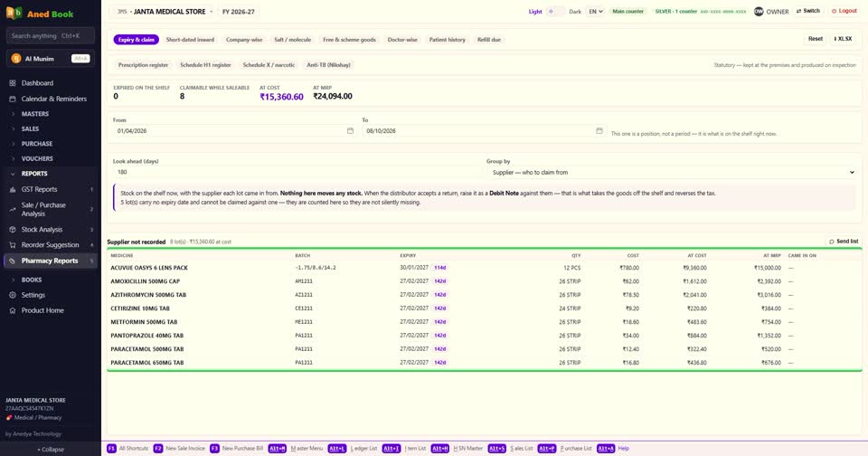The image size is (868, 456).
Task: Click the Alt+P Purchase List badge
Action: [x=546, y=448]
